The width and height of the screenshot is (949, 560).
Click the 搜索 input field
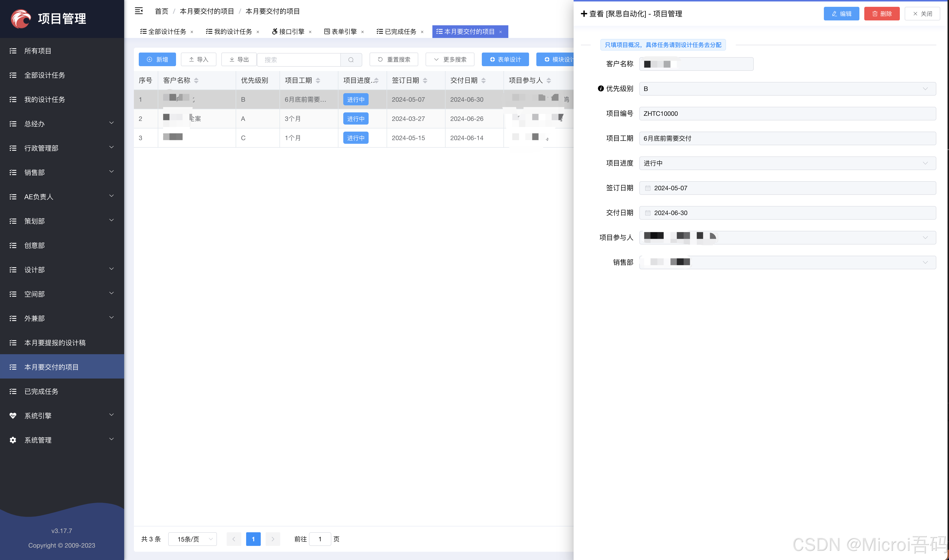tap(299, 60)
